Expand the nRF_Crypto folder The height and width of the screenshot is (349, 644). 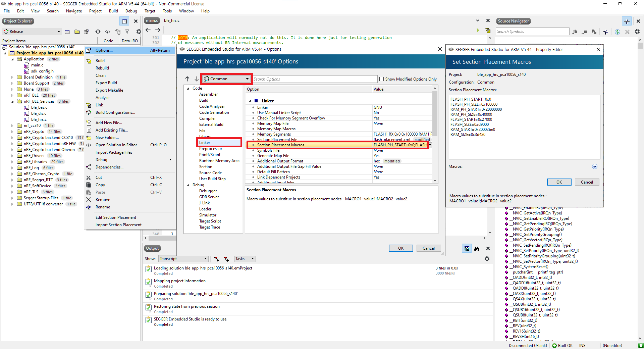click(x=12, y=132)
